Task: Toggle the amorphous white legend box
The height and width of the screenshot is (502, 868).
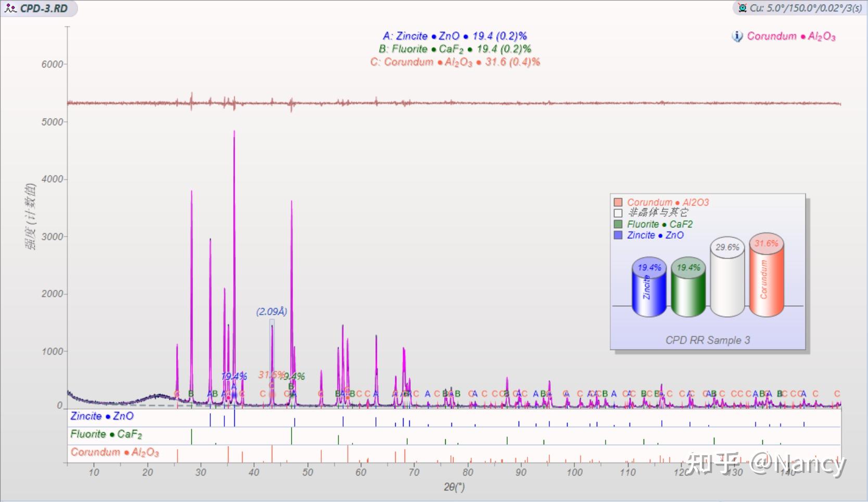Action: (618, 213)
